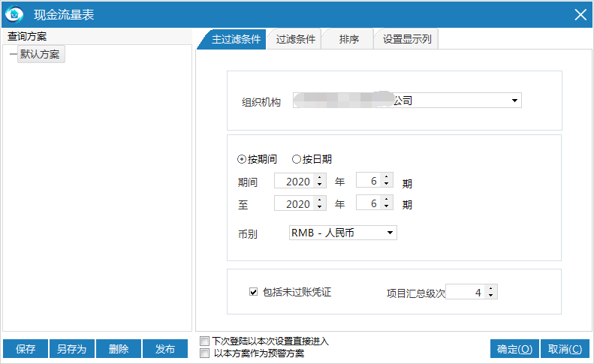The width and height of the screenshot is (594, 364).
Task: Select the 默认方案 tree item
Action: click(x=41, y=54)
